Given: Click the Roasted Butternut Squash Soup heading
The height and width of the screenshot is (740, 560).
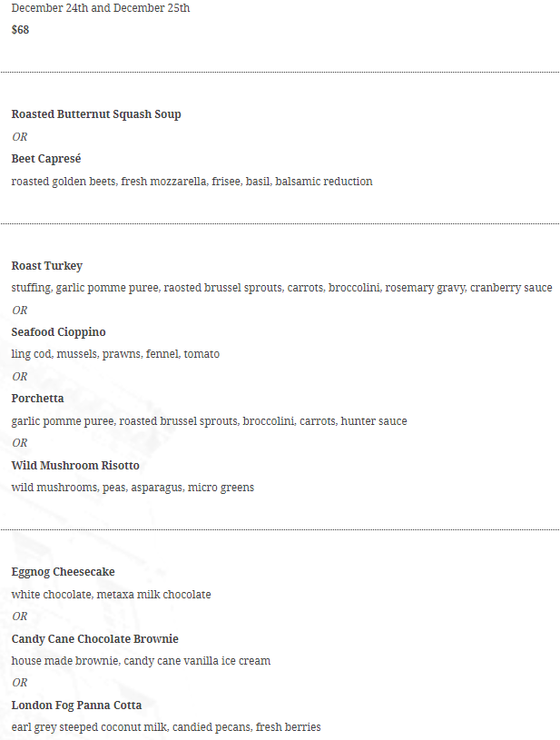Looking at the screenshot, I should point(96,114).
